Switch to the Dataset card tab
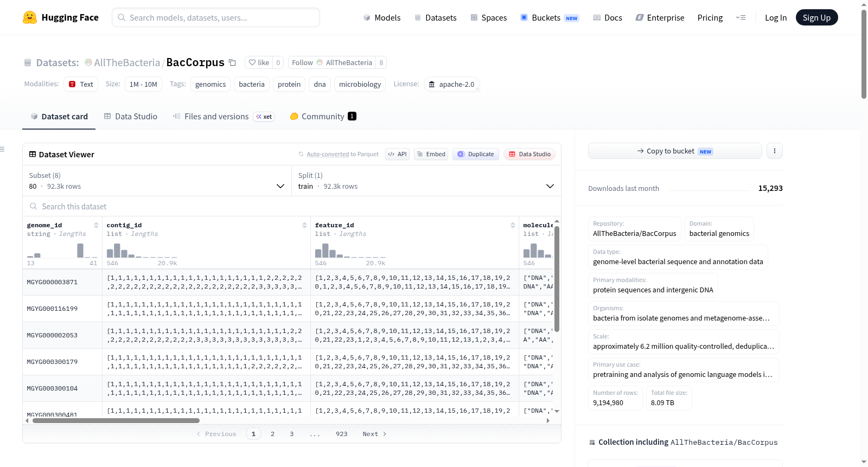Screen dimensions: 868x467 click(59, 117)
